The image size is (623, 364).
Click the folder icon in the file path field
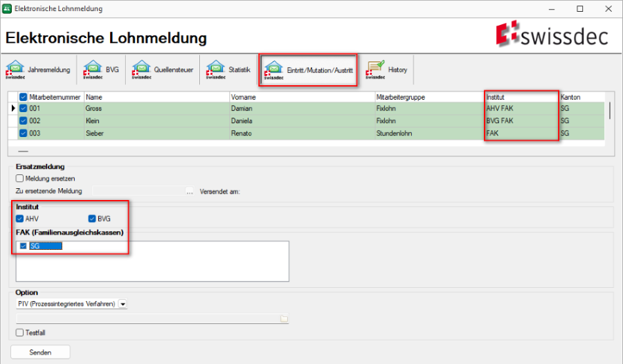point(284,319)
